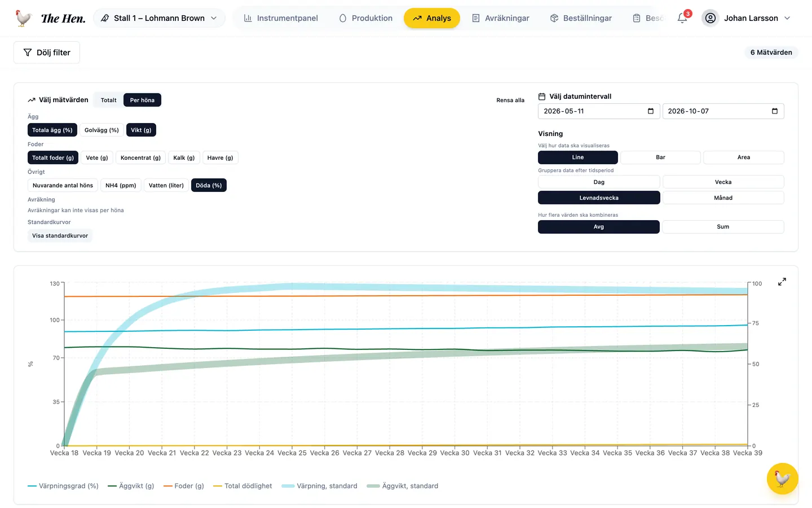Open the notifications bell
The width and height of the screenshot is (812, 508).
click(682, 18)
